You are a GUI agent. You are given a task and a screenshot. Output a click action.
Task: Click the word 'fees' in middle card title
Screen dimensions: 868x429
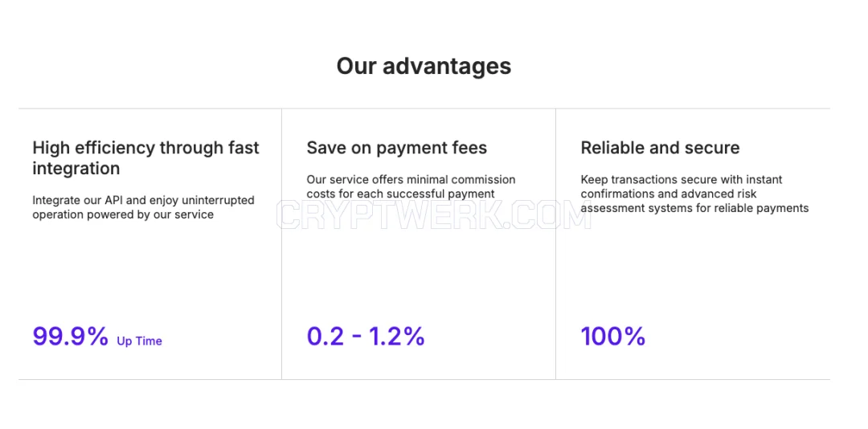click(x=468, y=148)
